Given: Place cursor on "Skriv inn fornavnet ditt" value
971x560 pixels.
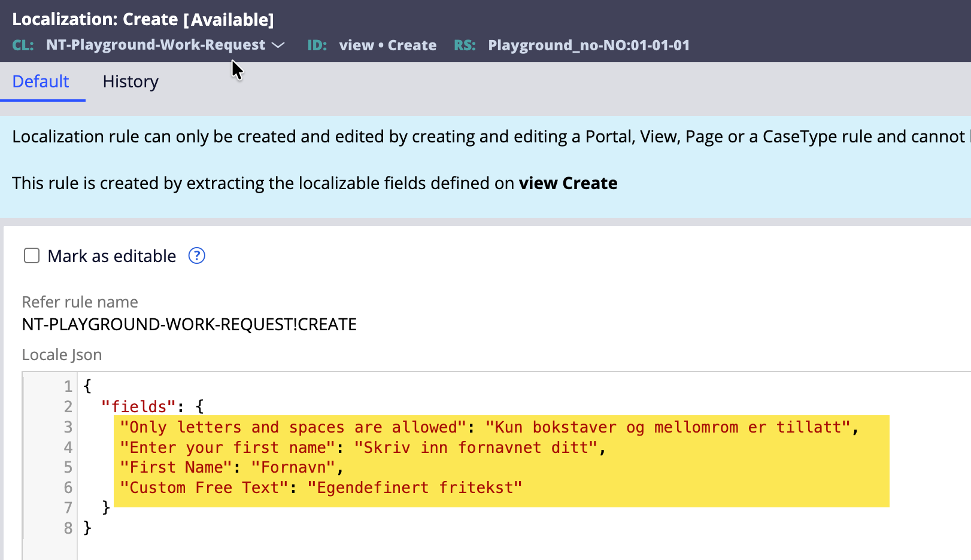Looking at the screenshot, I should tap(476, 448).
